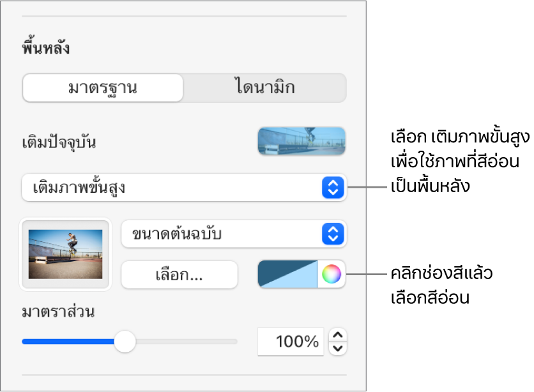Image resolution: width=534 pixels, height=392 pixels.
Task: Click the เติมปัจจุบัน current fill preview
Action: pyautogui.click(x=301, y=141)
